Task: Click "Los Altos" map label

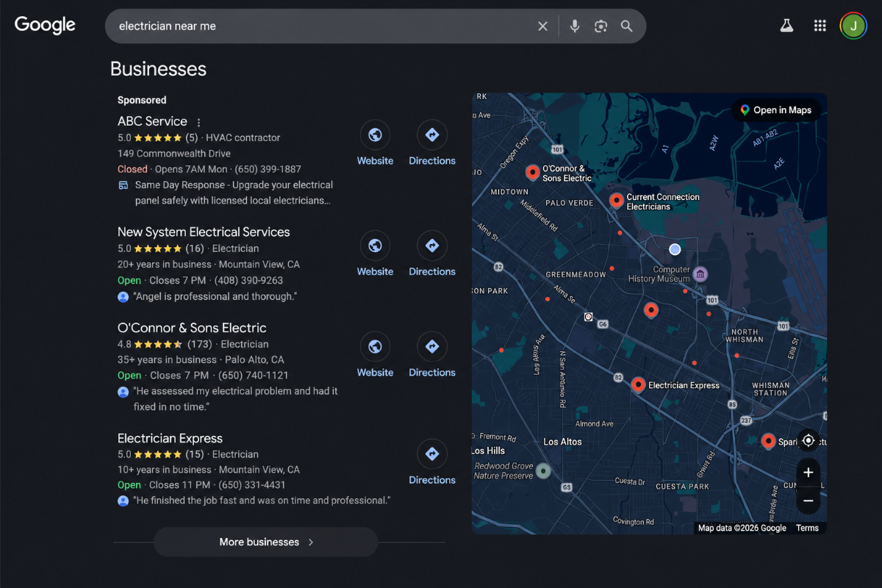Action: click(562, 442)
